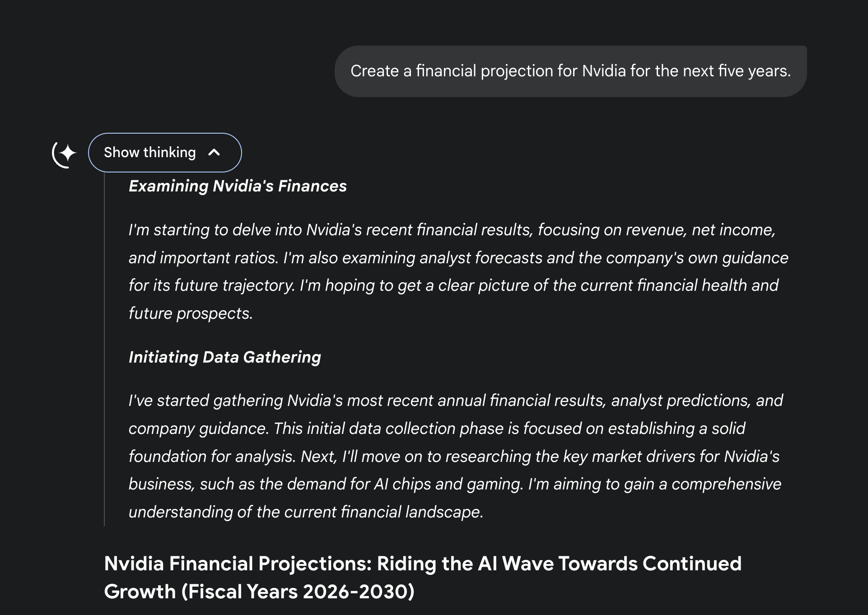Click the 'Initiating Data Gathering' heading
Screen dimensions: 868x615
(x=225, y=357)
